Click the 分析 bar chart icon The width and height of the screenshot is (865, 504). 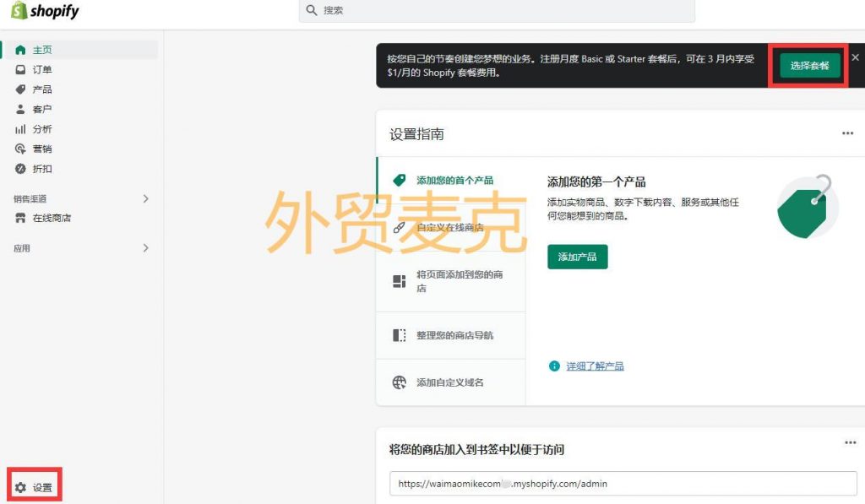coord(20,129)
